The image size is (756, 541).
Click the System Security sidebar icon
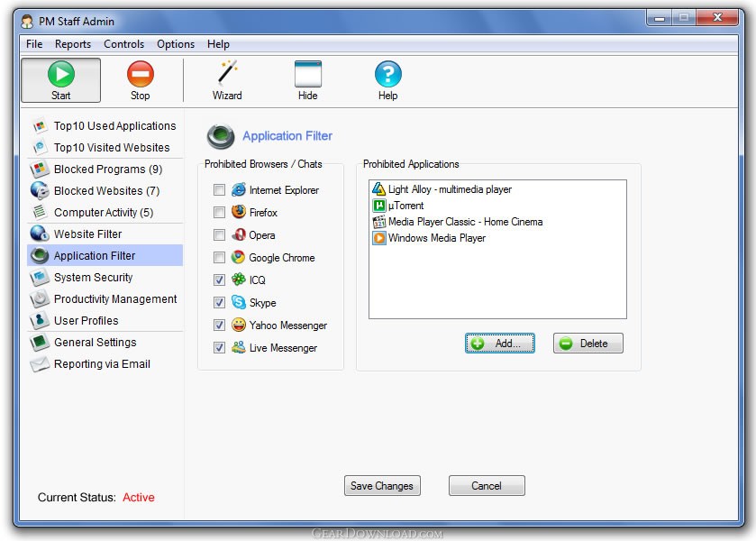39,277
